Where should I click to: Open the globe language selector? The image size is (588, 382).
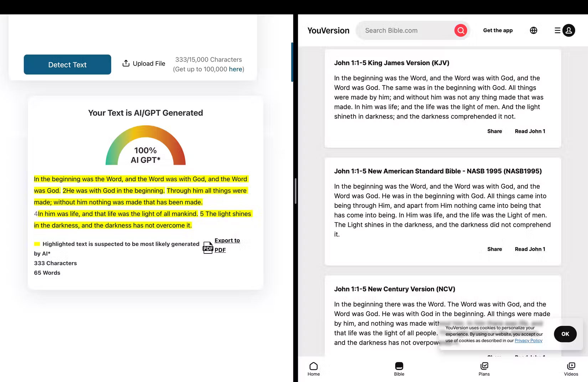pyautogui.click(x=533, y=30)
